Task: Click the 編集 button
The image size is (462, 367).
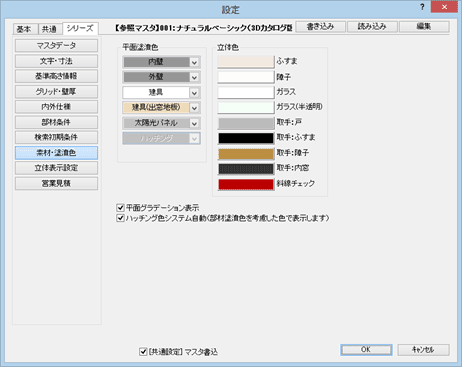Action: tap(424, 27)
